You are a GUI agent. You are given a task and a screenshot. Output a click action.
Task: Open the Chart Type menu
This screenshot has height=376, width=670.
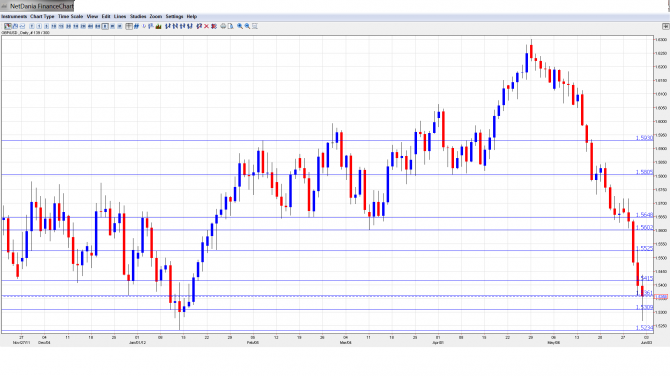[42, 17]
